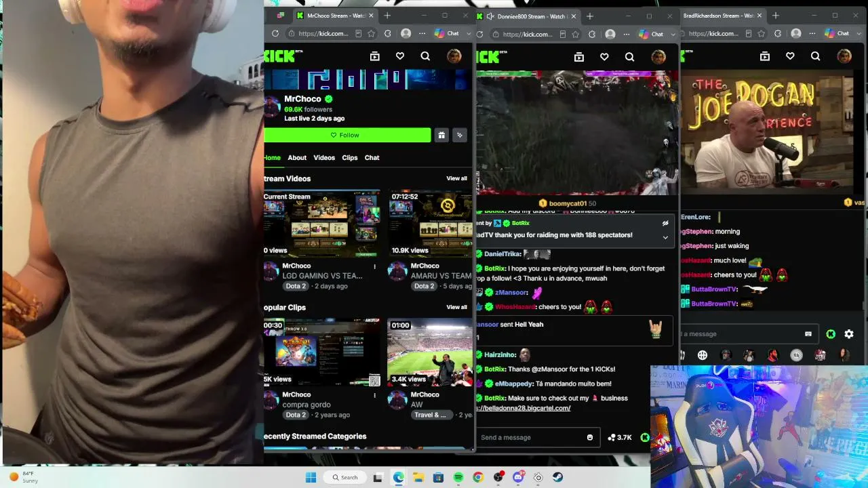Open the profile avatar in MrChoco window

click(x=454, y=57)
